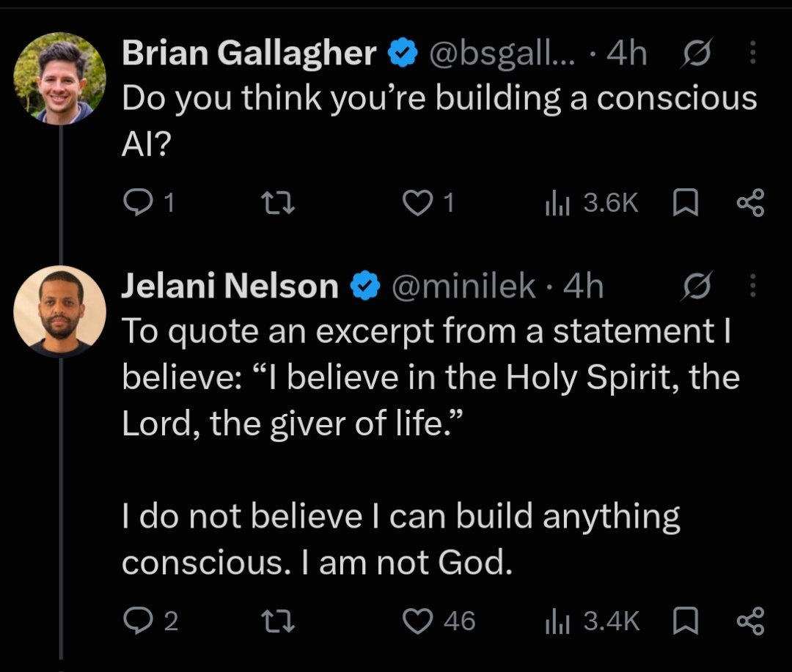792x672 pixels.
Task: Open more options on Jelani's tweet
Action: 752,286
